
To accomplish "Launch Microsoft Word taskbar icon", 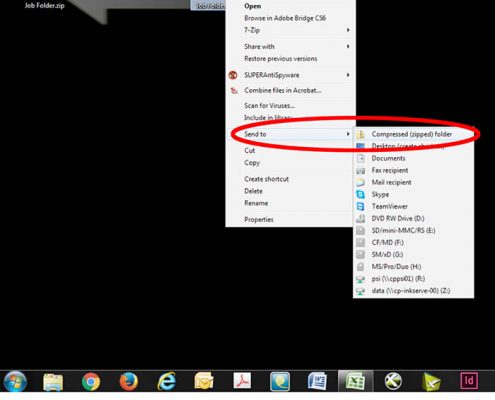I will click(x=317, y=381).
